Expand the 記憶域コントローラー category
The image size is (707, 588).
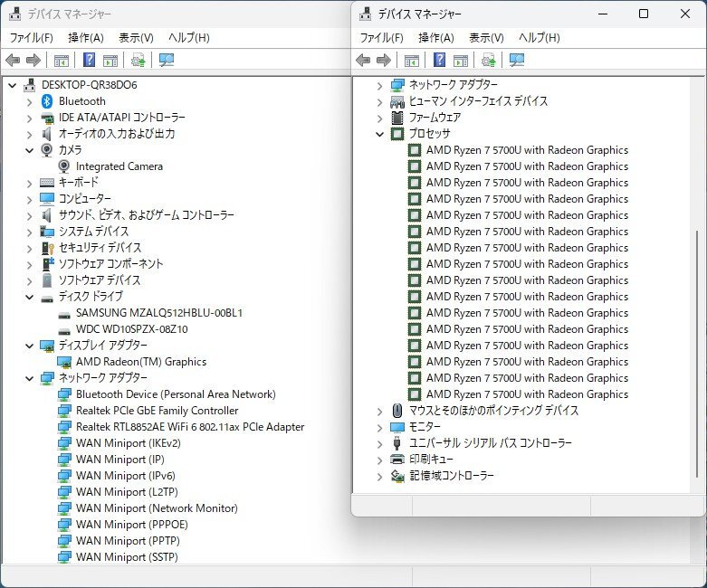[x=380, y=476]
